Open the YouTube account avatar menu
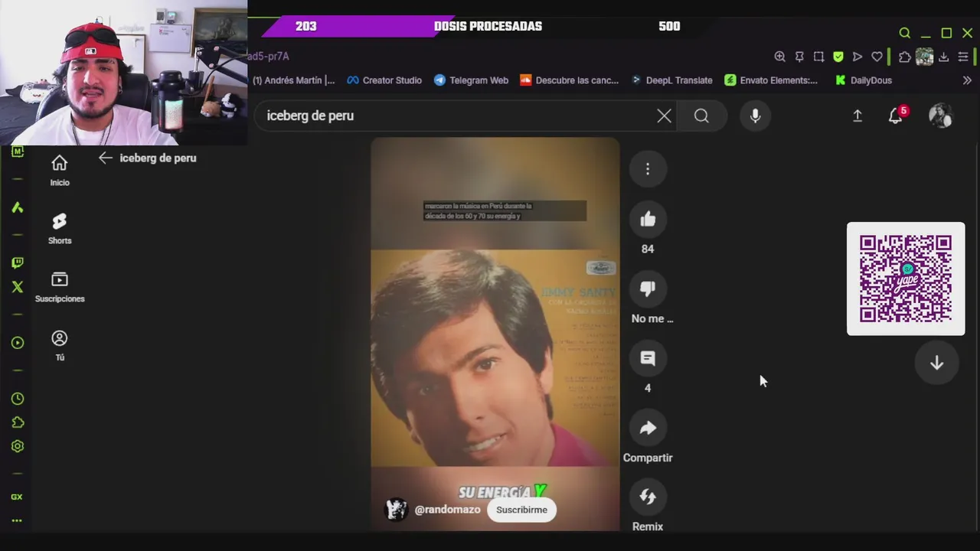This screenshot has height=551, width=980. [940, 116]
